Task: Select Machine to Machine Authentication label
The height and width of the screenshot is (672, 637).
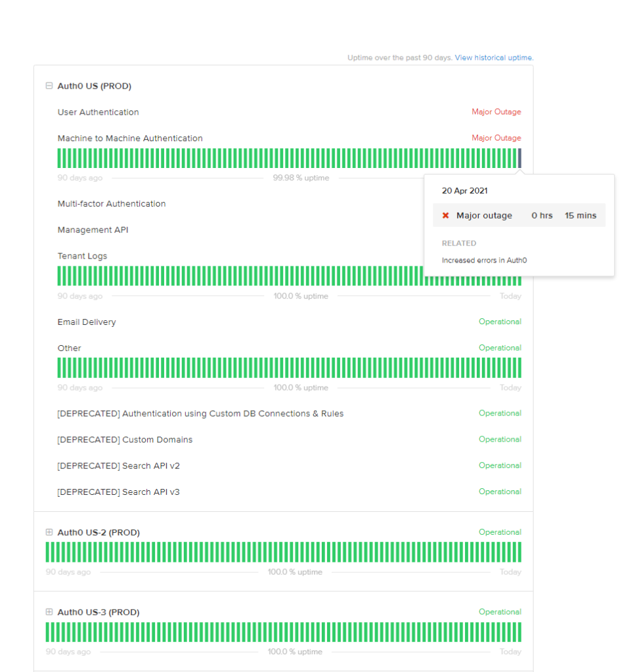Action: coord(130,138)
